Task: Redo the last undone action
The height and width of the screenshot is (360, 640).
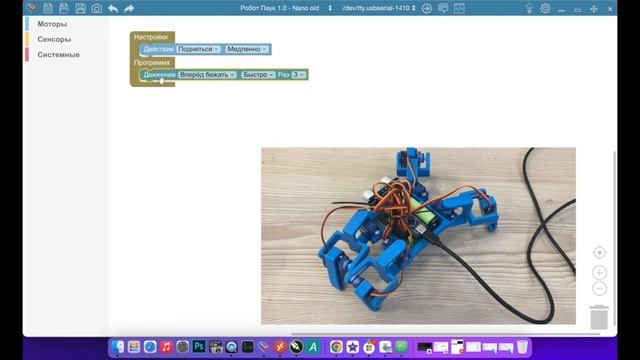Action: pyautogui.click(x=129, y=9)
